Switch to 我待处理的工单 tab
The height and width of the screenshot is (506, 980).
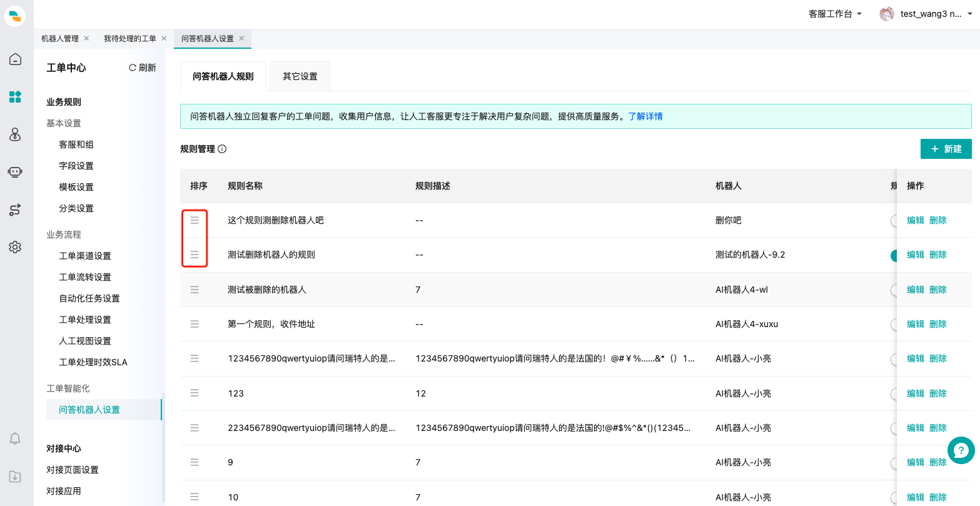click(x=130, y=38)
